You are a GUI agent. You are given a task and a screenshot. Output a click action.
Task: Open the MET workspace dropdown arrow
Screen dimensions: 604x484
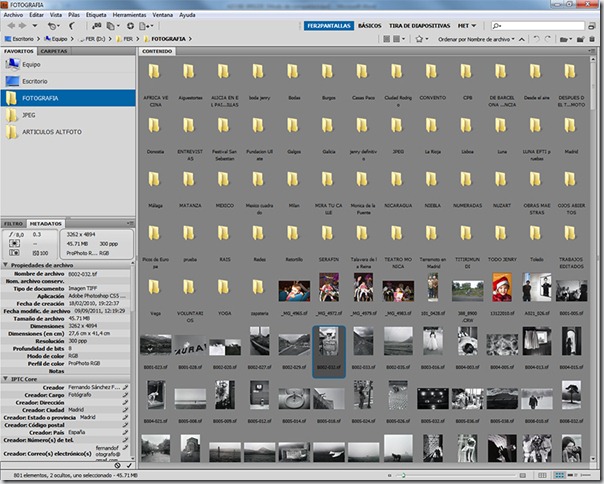(474, 26)
